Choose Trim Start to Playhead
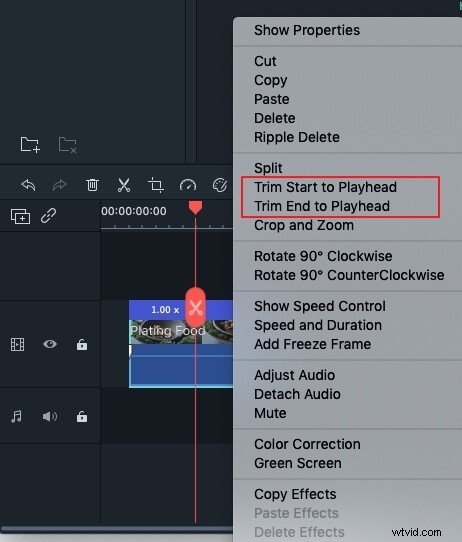Image resolution: width=462 pixels, height=542 pixels. tap(325, 187)
